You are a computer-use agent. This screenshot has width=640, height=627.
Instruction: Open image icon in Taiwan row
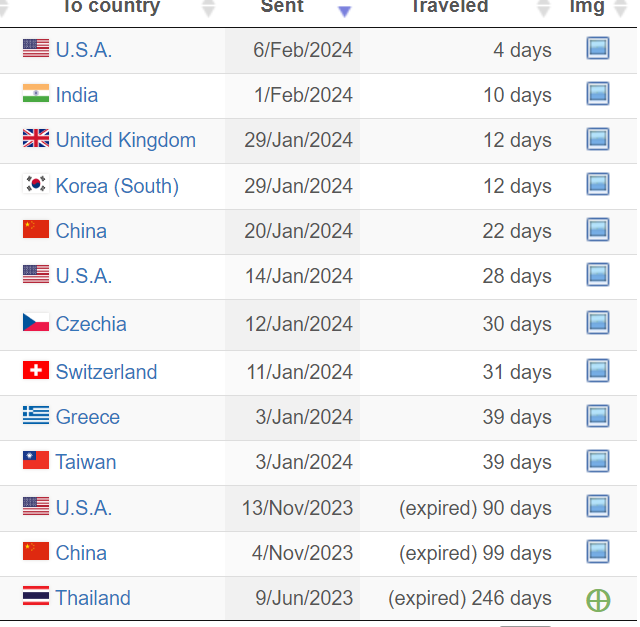[598, 461]
